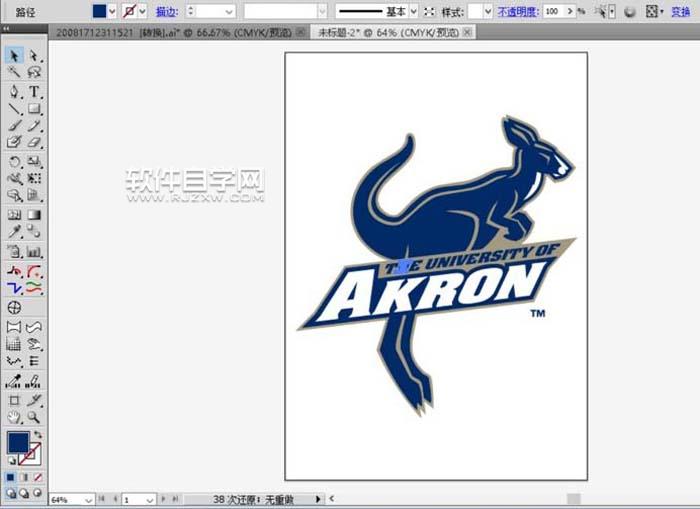Image resolution: width=700 pixels, height=509 pixels.
Task: Expand the zoom level dropdown at 64%
Action: pos(87,498)
